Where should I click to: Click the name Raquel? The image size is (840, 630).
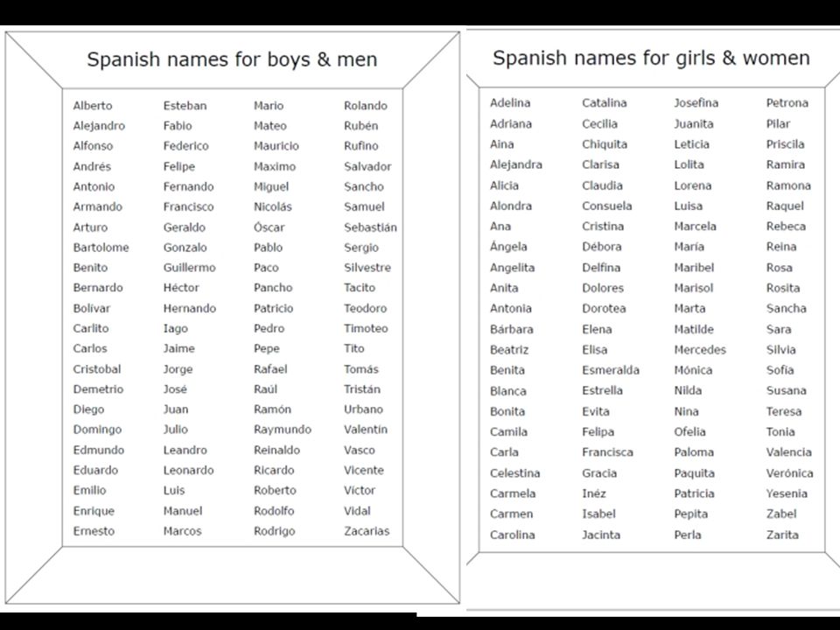(x=785, y=206)
